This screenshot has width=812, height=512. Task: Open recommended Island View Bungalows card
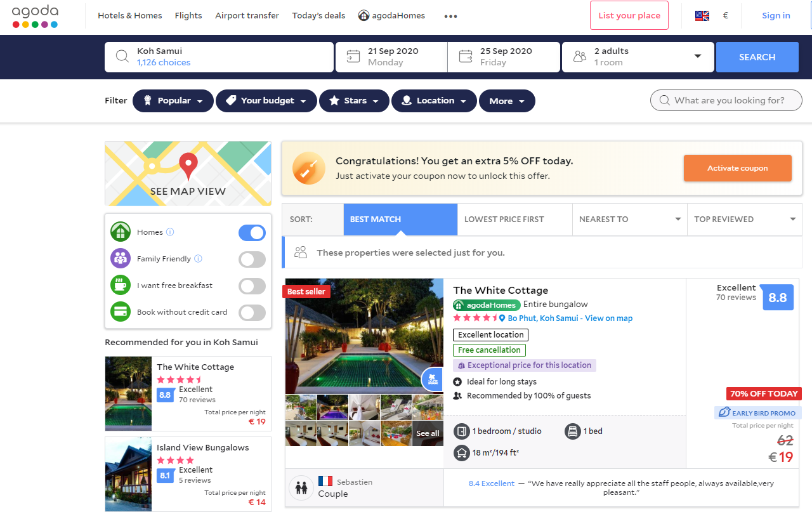coord(188,474)
